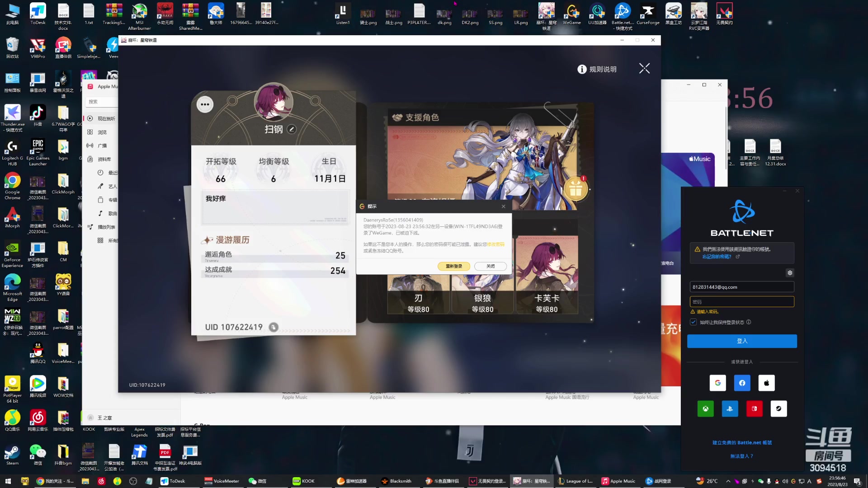Open Google Chrome desktop icon
868x488 pixels.
[x=13, y=186]
